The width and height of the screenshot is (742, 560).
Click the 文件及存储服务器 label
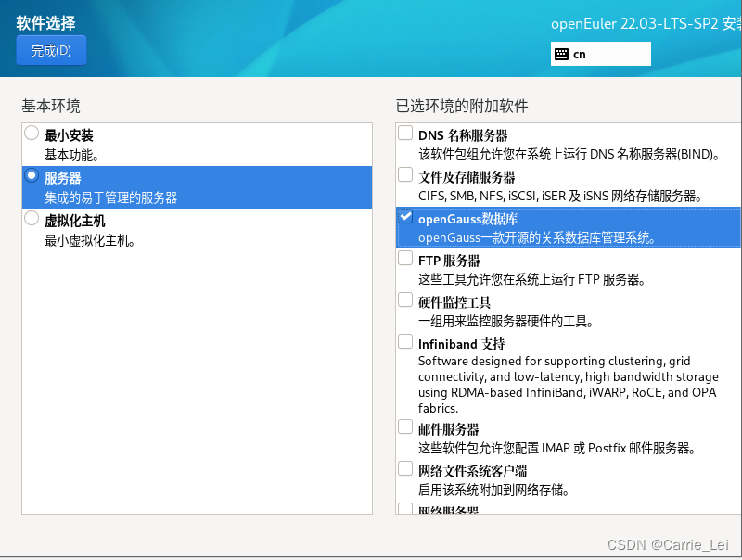pyautogui.click(x=467, y=177)
